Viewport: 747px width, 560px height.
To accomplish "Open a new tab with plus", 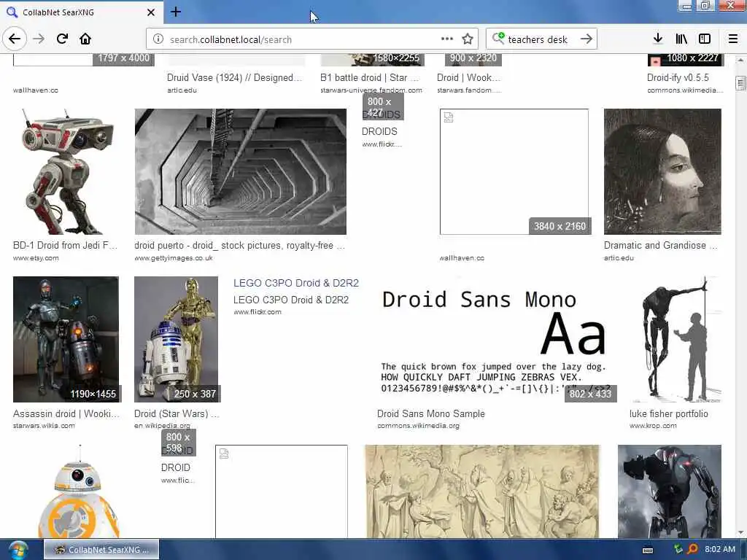I will (176, 12).
